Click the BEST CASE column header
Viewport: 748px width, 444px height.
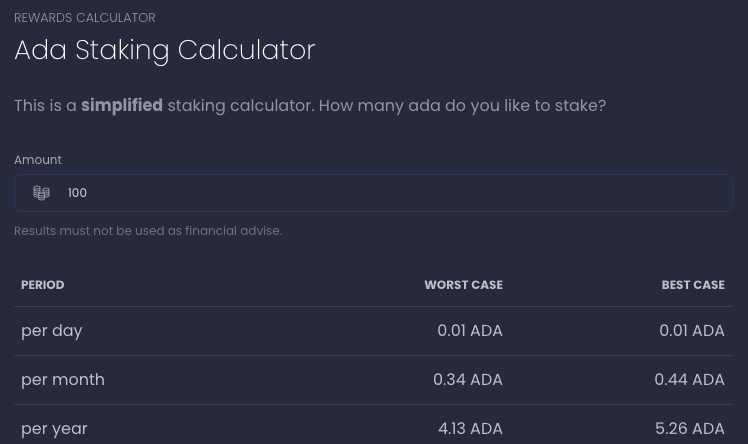pos(692,285)
